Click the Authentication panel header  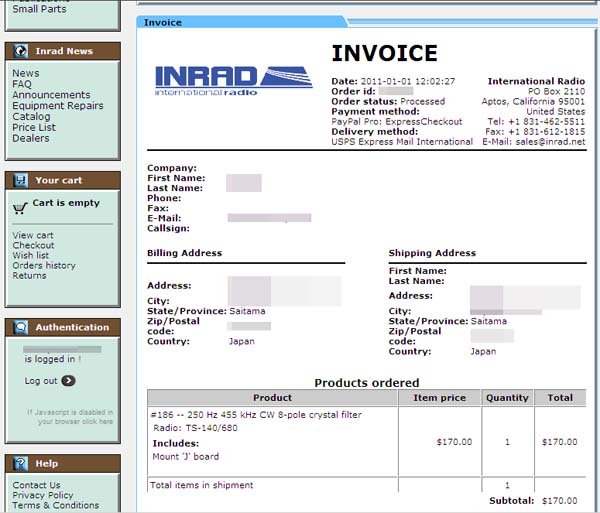click(63, 327)
